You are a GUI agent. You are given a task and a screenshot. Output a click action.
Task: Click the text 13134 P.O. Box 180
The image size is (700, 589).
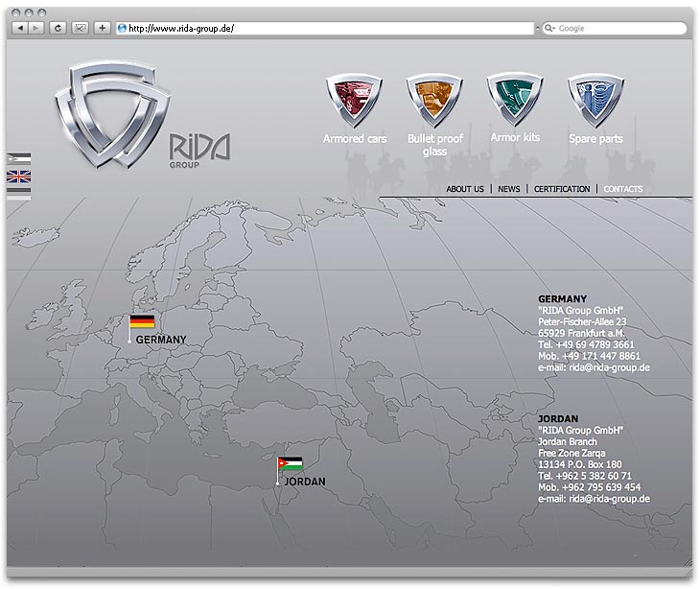click(580, 464)
